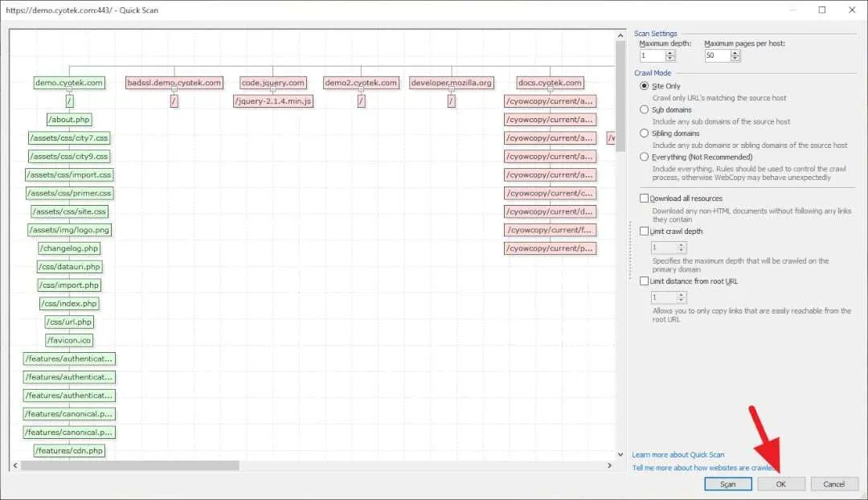Select Everything (Not Recommended) crawl mode
Image resolution: width=868 pixels, height=500 pixels.
pos(644,158)
